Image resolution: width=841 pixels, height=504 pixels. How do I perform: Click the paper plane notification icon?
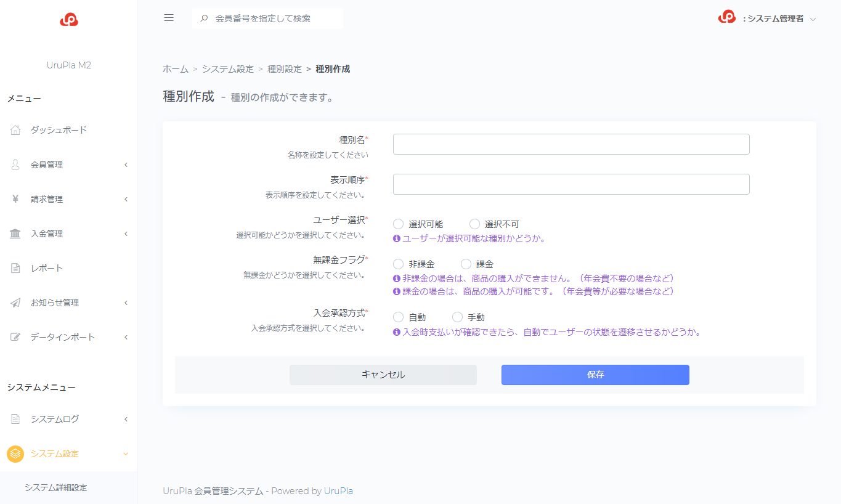(x=16, y=303)
